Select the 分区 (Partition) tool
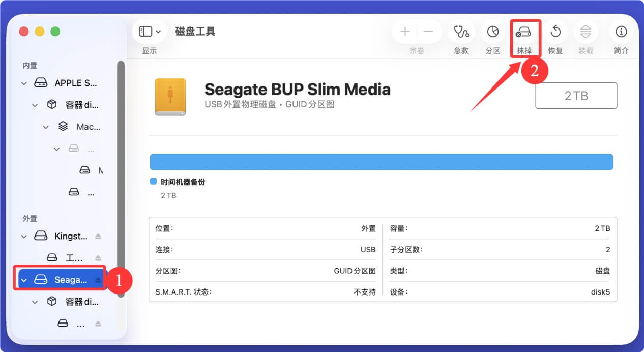Screen dimensions: 644x352 pyautogui.click(x=492, y=31)
